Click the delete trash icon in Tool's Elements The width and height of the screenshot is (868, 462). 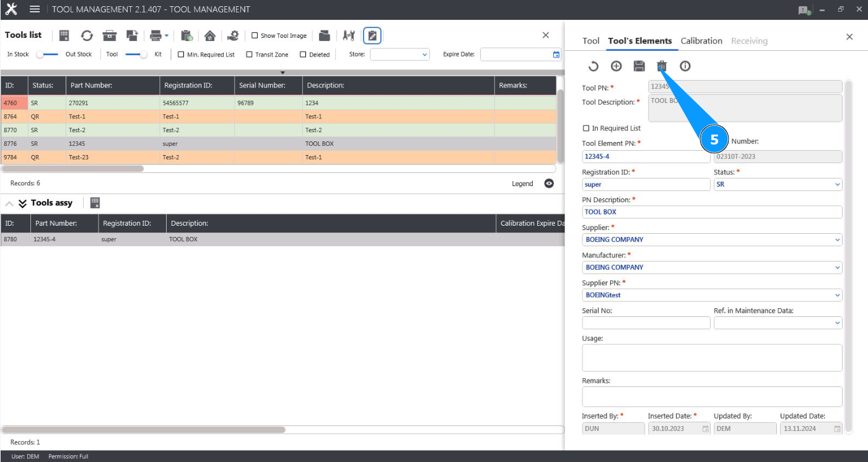(662, 66)
